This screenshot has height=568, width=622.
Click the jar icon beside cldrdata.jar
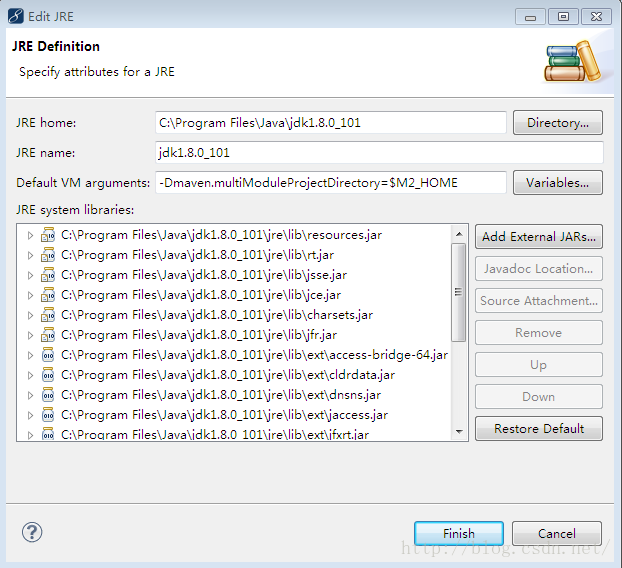click(48, 375)
